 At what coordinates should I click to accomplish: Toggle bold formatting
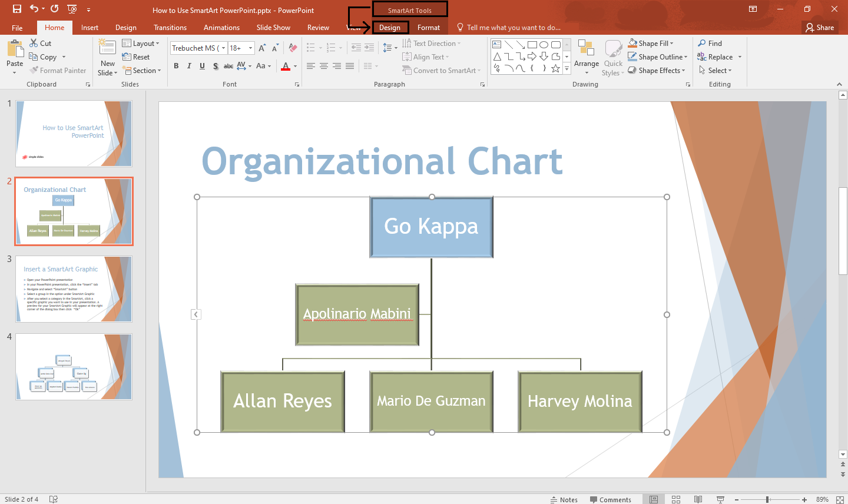coord(176,66)
